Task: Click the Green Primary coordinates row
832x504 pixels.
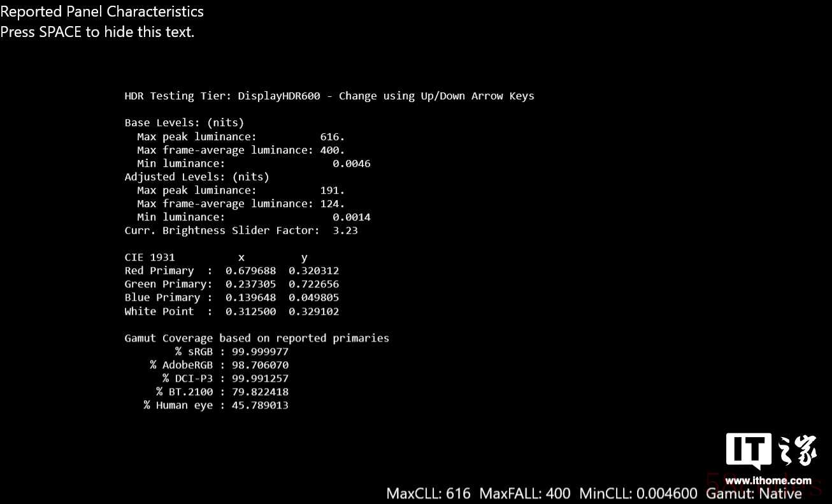Action: [x=232, y=284]
